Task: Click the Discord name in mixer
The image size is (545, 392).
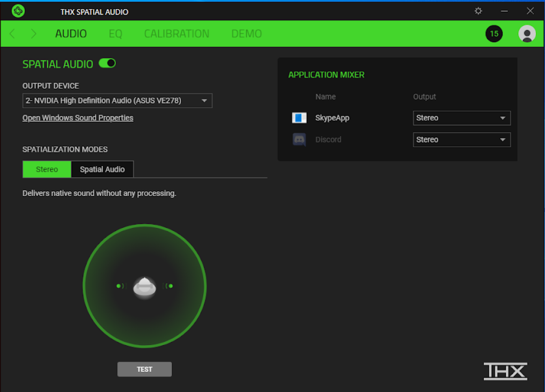Action: pos(328,140)
